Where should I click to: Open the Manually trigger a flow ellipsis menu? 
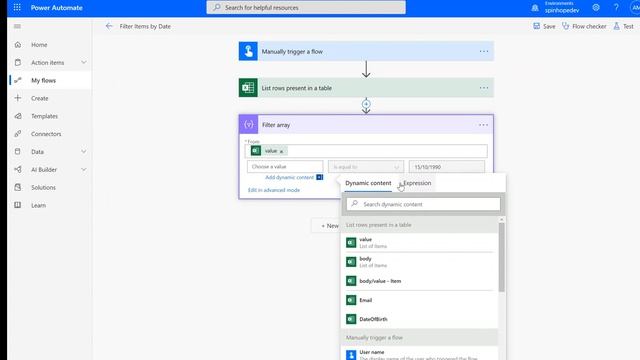pos(484,51)
